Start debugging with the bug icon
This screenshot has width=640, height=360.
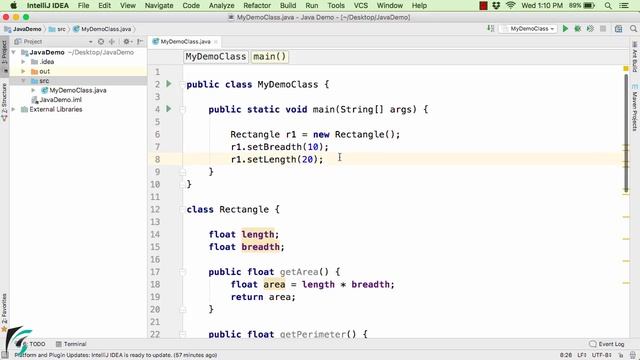pyautogui.click(x=578, y=29)
